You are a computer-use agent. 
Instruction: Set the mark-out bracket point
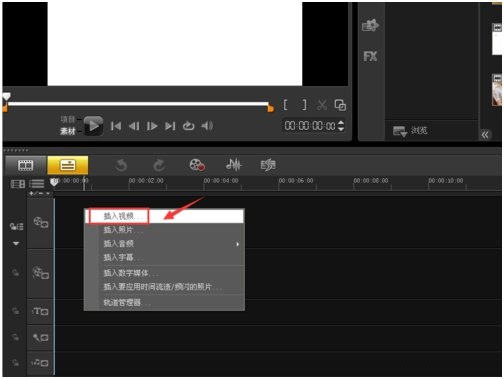pyautogui.click(x=304, y=105)
